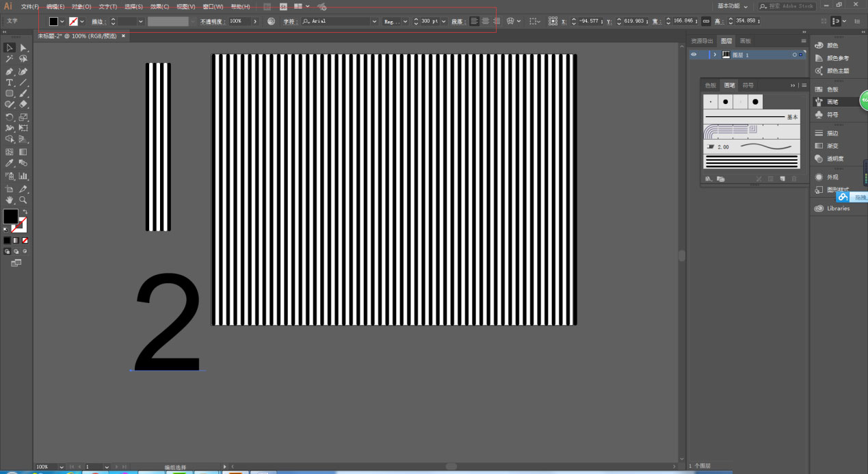Click the 段落 paragraph panel link
The height and width of the screenshot is (474, 868).
pyautogui.click(x=457, y=21)
